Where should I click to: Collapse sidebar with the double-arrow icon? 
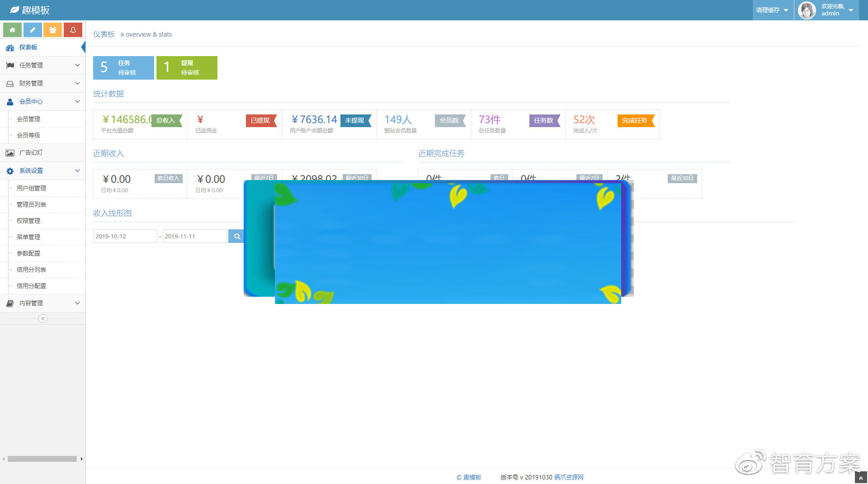click(42, 318)
